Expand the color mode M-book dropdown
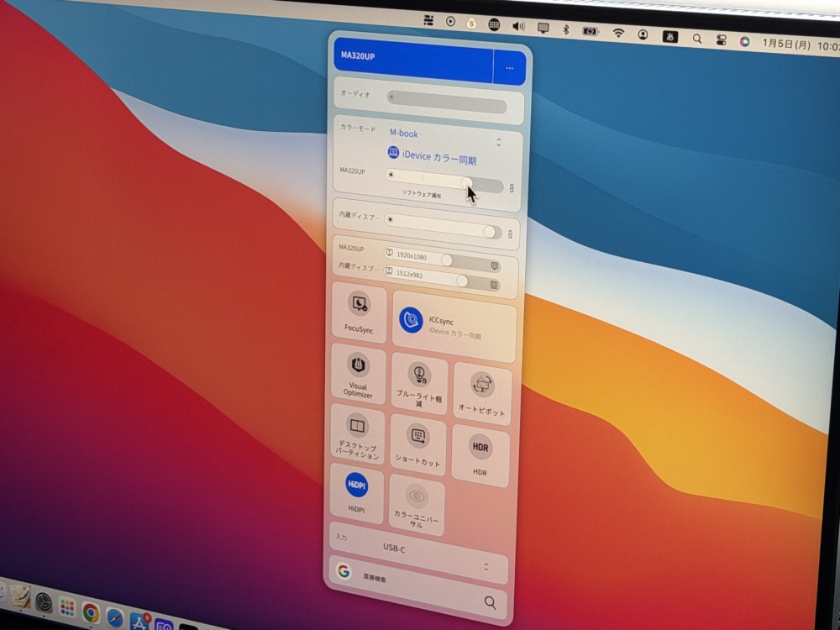The width and height of the screenshot is (840, 630). tap(498, 142)
